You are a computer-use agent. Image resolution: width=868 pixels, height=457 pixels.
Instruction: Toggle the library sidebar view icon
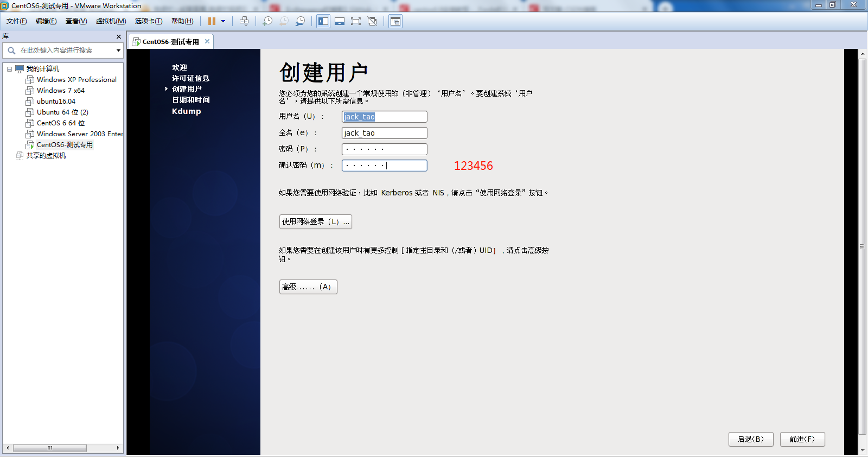tap(323, 21)
